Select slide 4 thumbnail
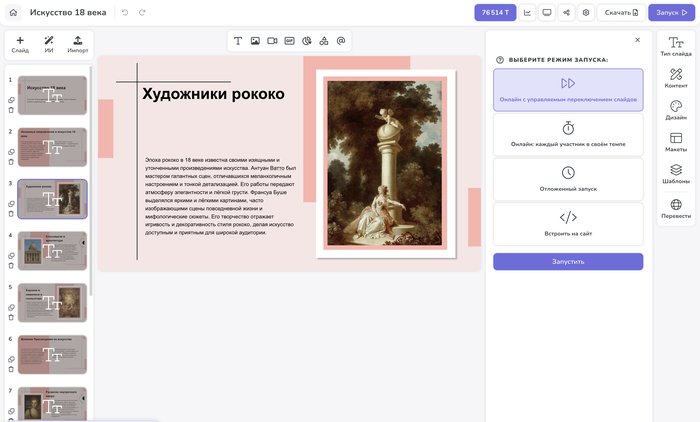This screenshot has height=422, width=700. click(x=52, y=251)
